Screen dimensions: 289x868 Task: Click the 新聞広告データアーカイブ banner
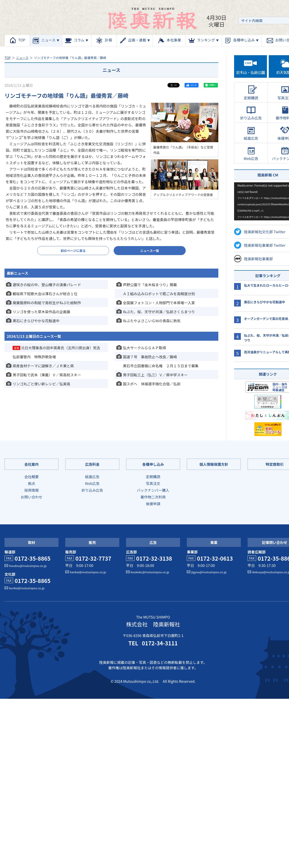[267, 402]
